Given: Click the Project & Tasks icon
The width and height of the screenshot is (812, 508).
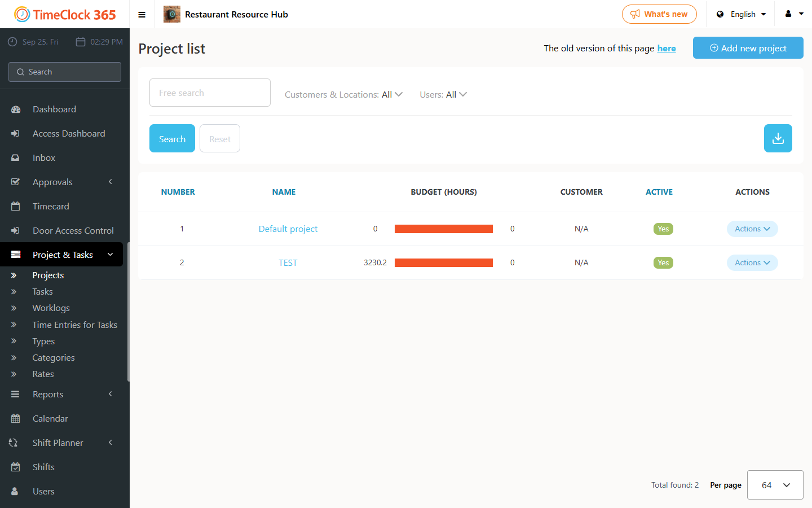Looking at the screenshot, I should [x=16, y=255].
